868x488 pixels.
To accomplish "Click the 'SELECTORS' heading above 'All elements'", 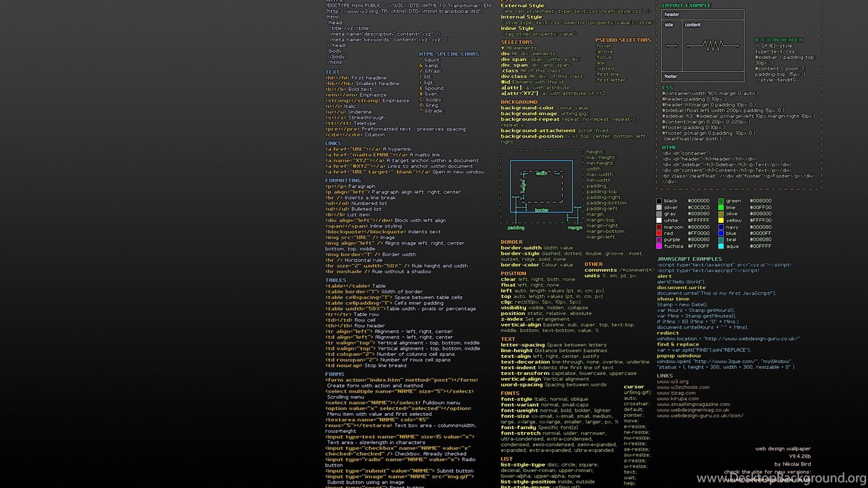I will tap(517, 42).
